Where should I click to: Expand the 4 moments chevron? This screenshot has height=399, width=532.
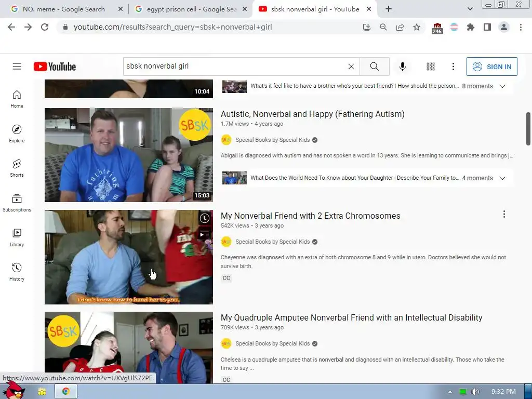pyautogui.click(x=502, y=178)
